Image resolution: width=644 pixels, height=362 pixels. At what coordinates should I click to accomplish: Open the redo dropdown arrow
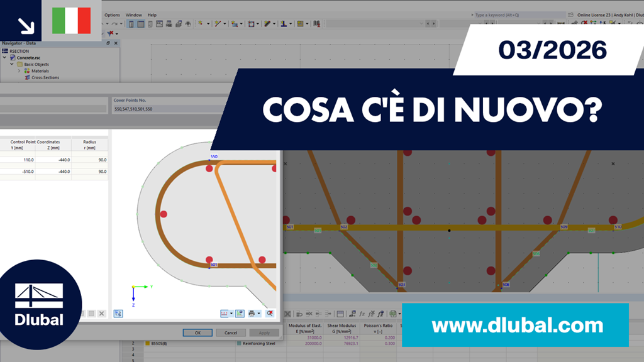pos(121,24)
